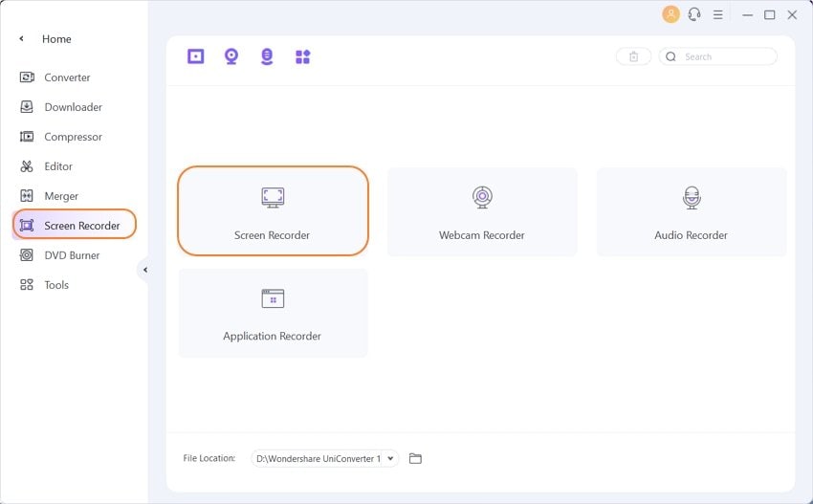Viewport: 813px width, 504px height.
Task: Maximize the UniConverter window
Action: click(769, 15)
